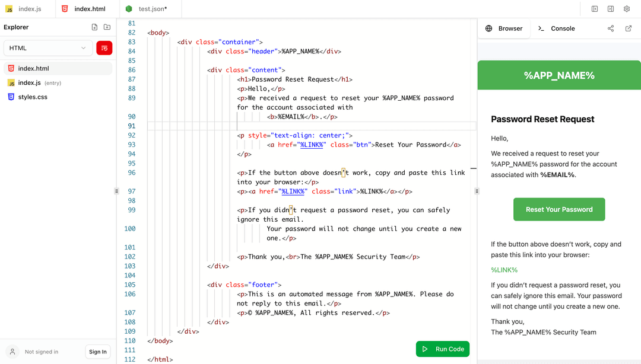Toggle the left sidebar panel
The width and height of the screenshot is (641, 364).
[x=595, y=9]
